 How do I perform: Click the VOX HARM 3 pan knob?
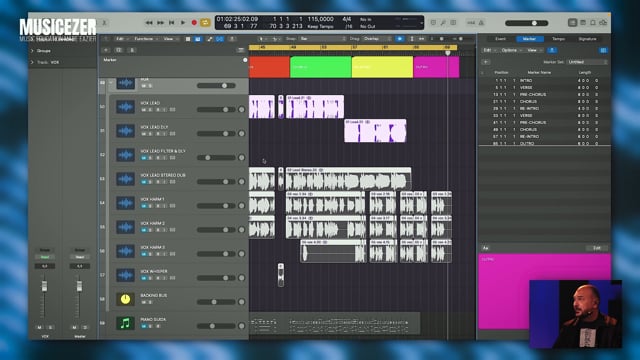click(242, 254)
